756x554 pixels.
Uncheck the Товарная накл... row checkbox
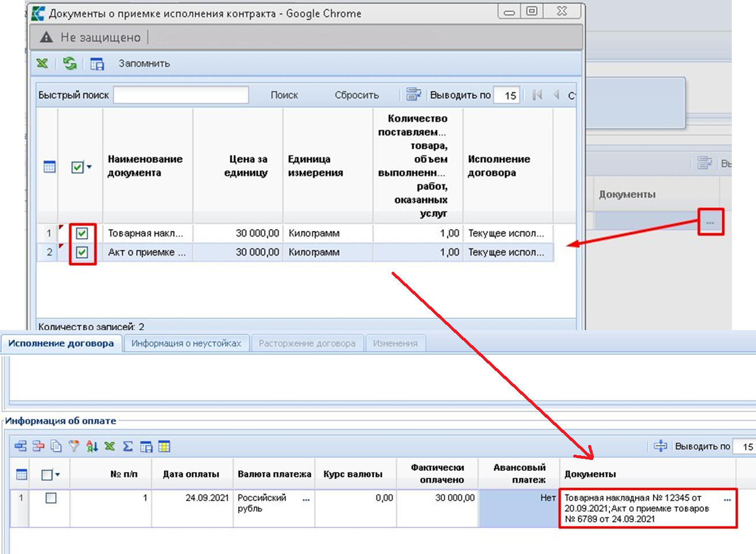click(82, 233)
